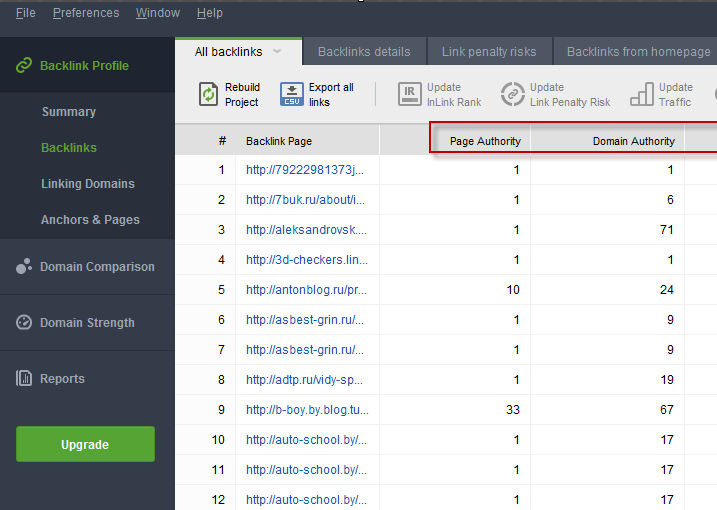717x510 pixels.
Task: Click the Export all links label
Action: 331,95
